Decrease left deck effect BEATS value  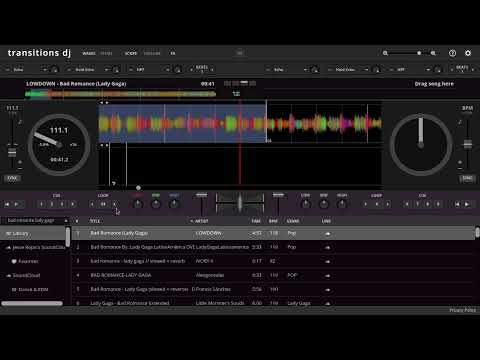tap(191, 70)
